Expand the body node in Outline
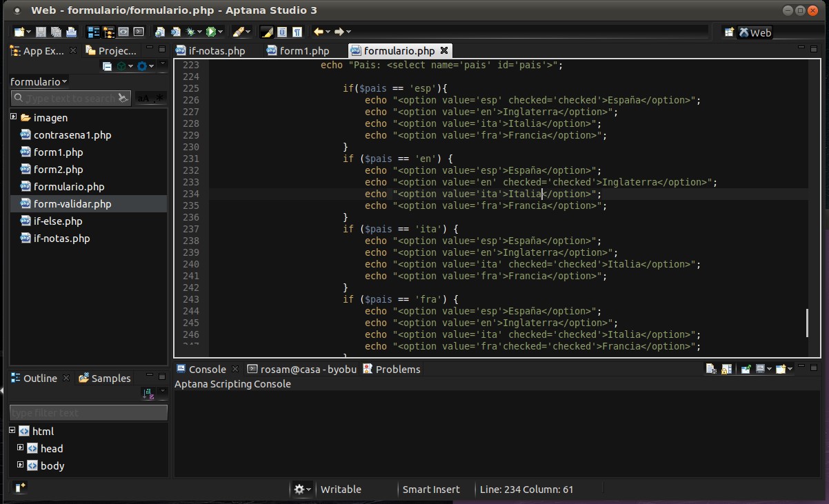 [21, 465]
